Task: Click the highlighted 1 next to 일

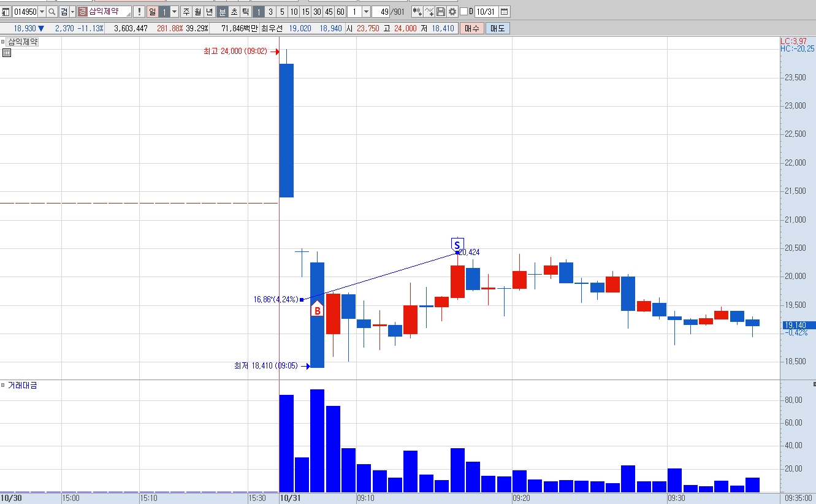Action: (164, 12)
